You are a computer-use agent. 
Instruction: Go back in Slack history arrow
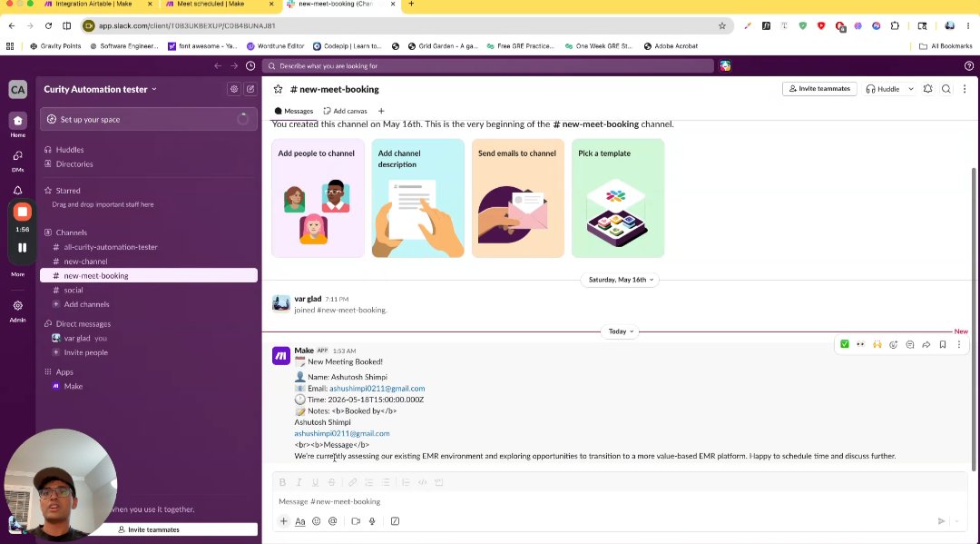218,65
